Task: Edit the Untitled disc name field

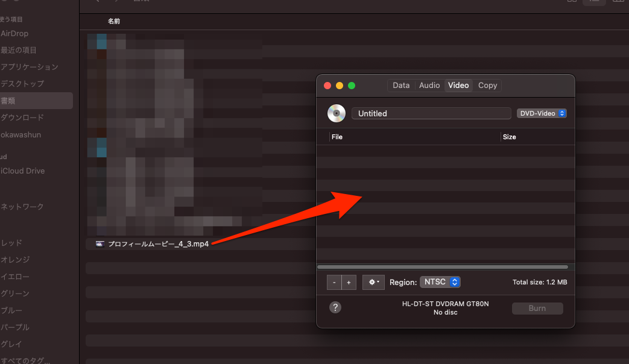Action: pyautogui.click(x=431, y=113)
